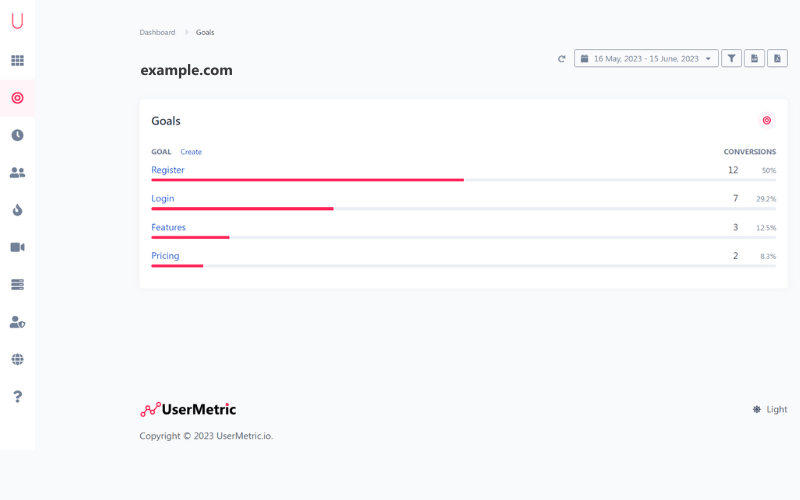Click the 29.2% Login conversion rate

pyautogui.click(x=766, y=199)
